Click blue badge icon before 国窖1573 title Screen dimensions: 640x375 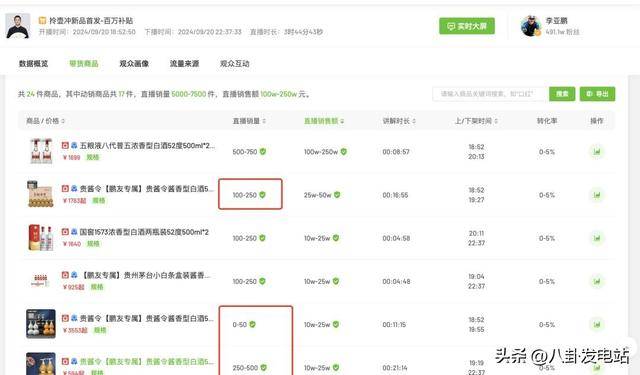74,232
